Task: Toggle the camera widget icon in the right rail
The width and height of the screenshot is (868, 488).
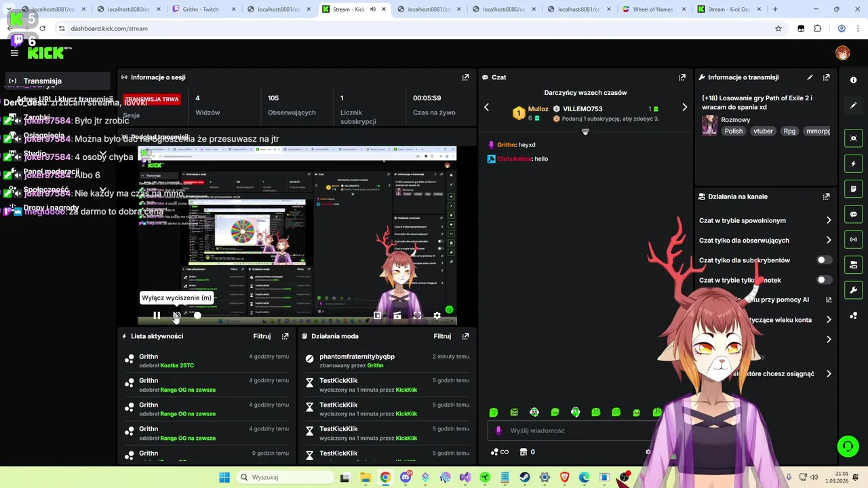Action: 853,265
